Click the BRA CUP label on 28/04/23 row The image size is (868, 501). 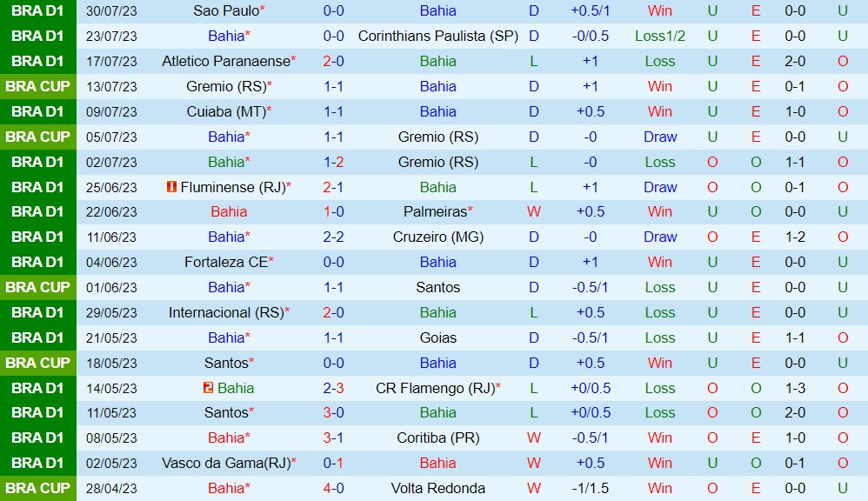click(x=38, y=488)
